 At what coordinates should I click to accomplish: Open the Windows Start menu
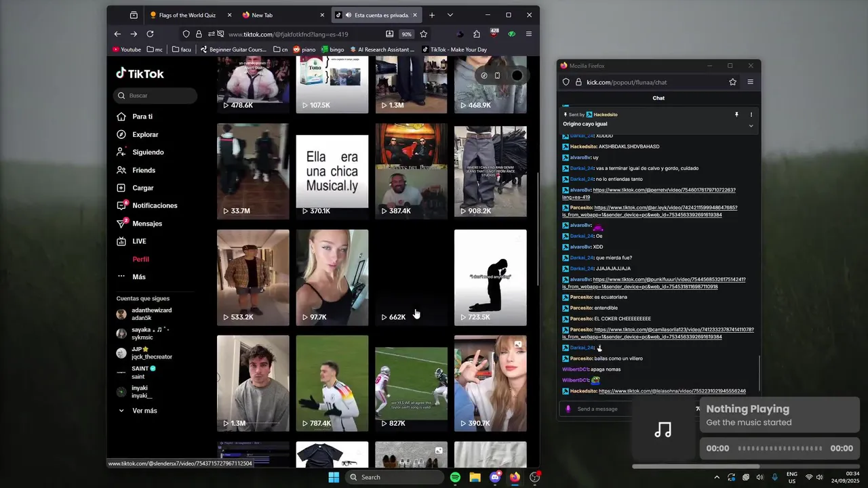[x=334, y=477]
